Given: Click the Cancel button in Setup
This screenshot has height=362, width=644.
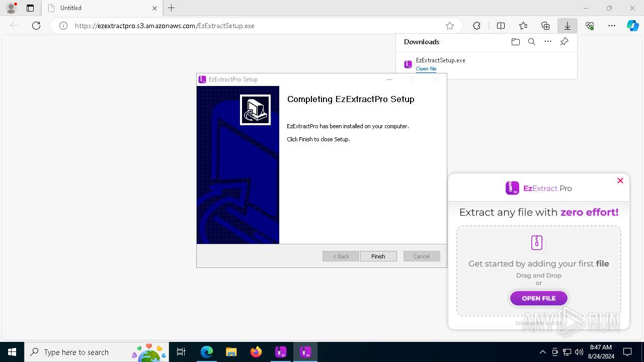Looking at the screenshot, I should pos(422,256).
